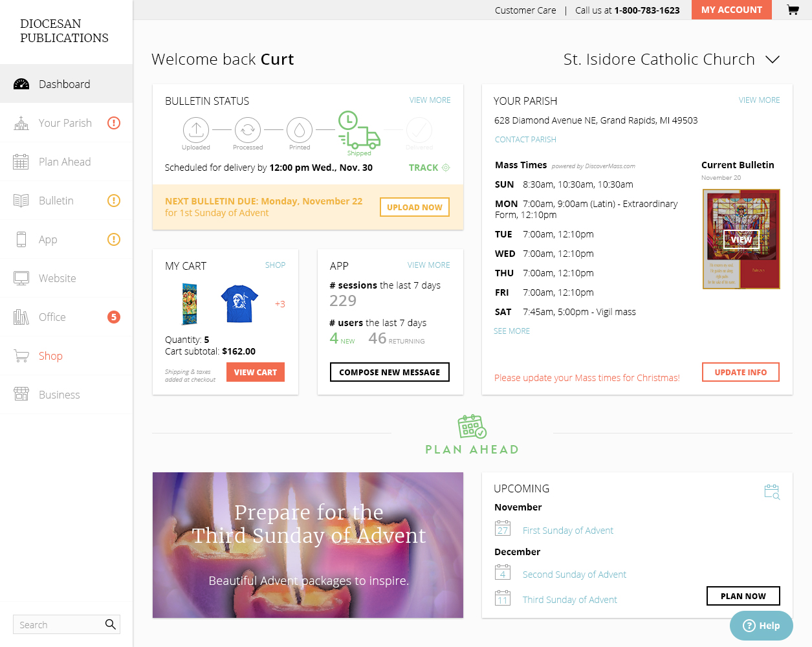Click the search magnifier icon

[111, 624]
